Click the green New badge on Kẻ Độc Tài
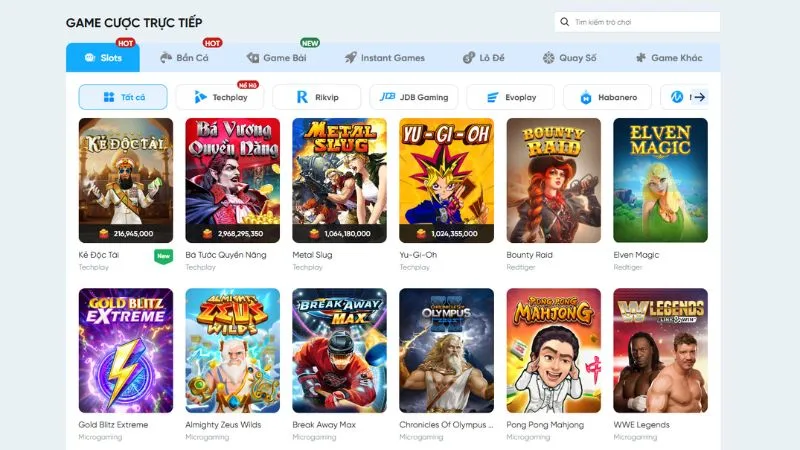This screenshot has height=450, width=800. pos(163,256)
